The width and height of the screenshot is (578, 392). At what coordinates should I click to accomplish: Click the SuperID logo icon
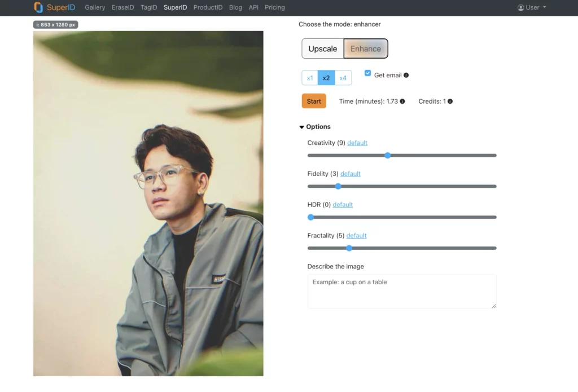point(38,7)
